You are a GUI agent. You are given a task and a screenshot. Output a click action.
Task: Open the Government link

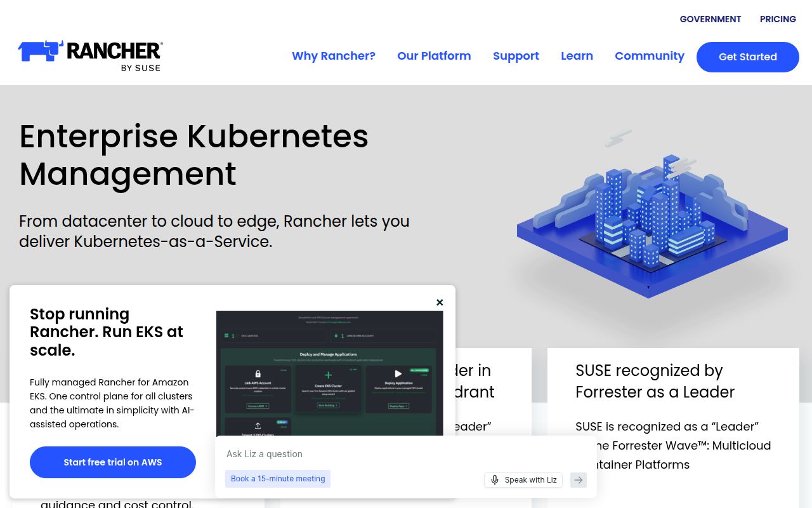(x=710, y=19)
